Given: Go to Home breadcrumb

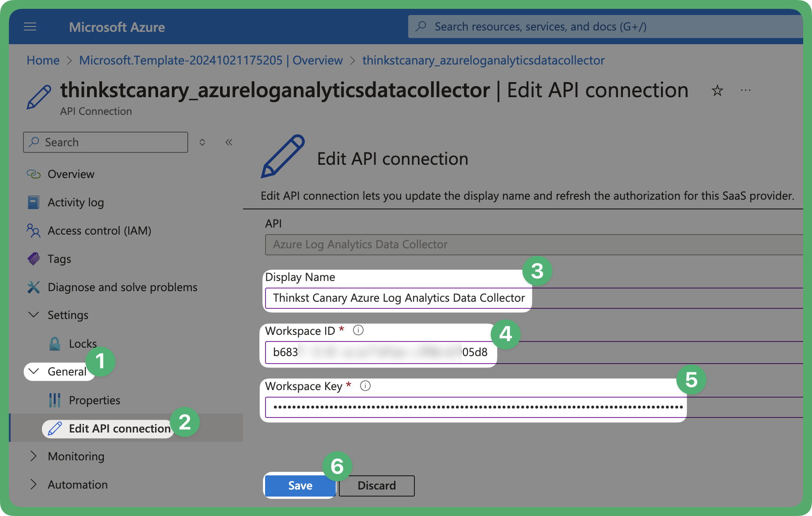Looking at the screenshot, I should click(x=43, y=60).
